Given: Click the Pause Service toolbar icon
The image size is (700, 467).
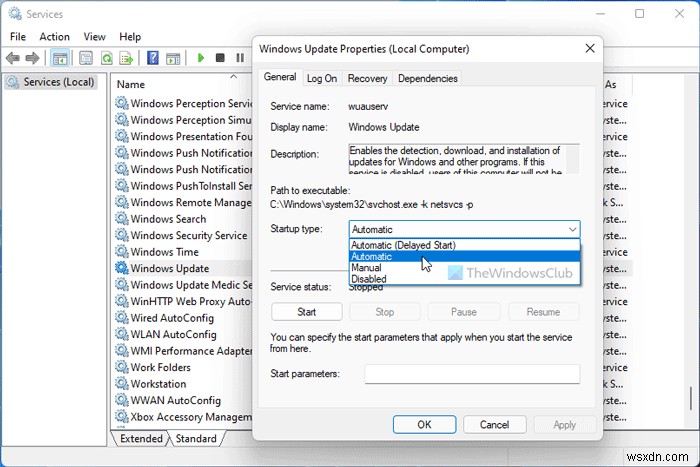Looking at the screenshot, I should point(240,58).
